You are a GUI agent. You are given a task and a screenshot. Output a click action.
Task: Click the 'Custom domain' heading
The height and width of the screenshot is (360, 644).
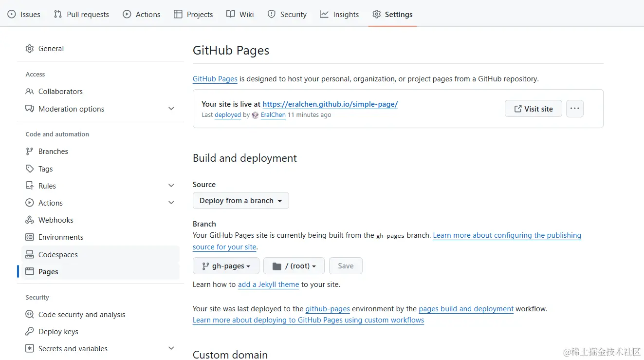(230, 354)
